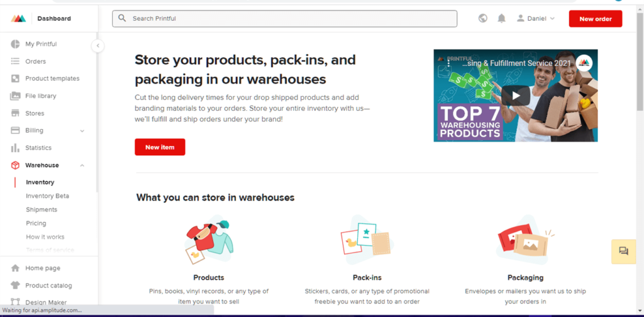Click the Products illustration icon

209,240
